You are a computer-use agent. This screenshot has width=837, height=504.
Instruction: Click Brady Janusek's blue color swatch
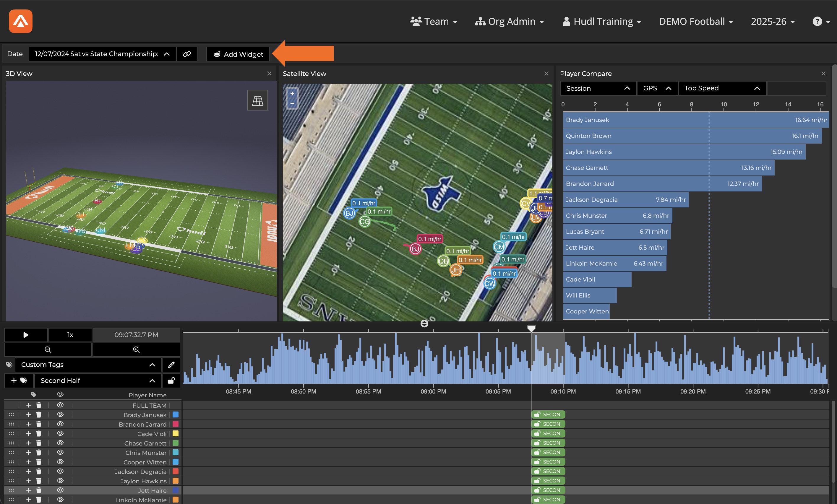(176, 415)
